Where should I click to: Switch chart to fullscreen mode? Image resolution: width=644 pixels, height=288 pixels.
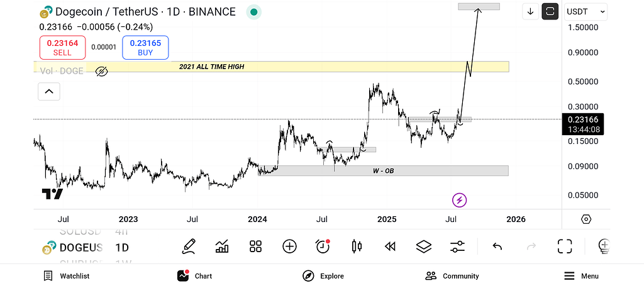[565, 246]
